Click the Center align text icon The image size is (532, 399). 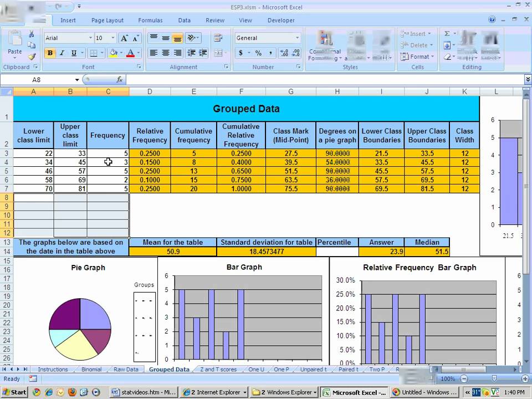[x=166, y=53]
